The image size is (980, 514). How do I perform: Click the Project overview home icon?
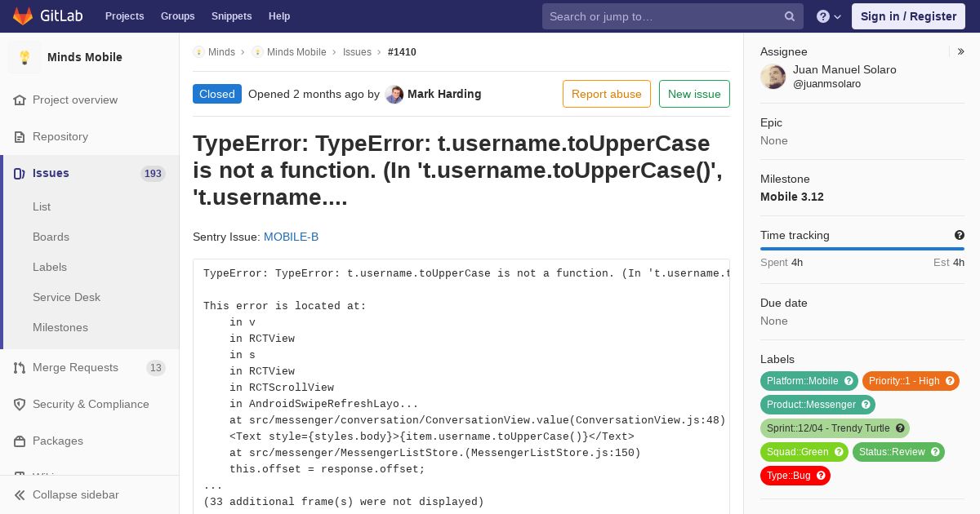(20, 100)
